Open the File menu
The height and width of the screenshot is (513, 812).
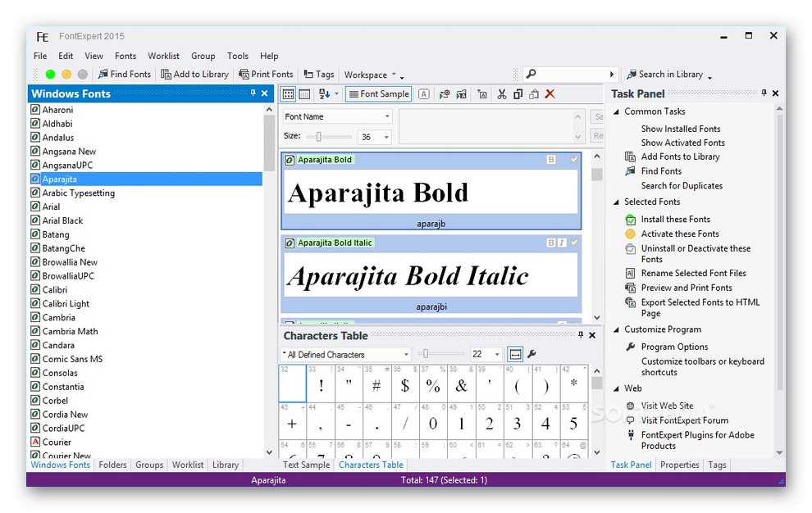click(x=40, y=56)
